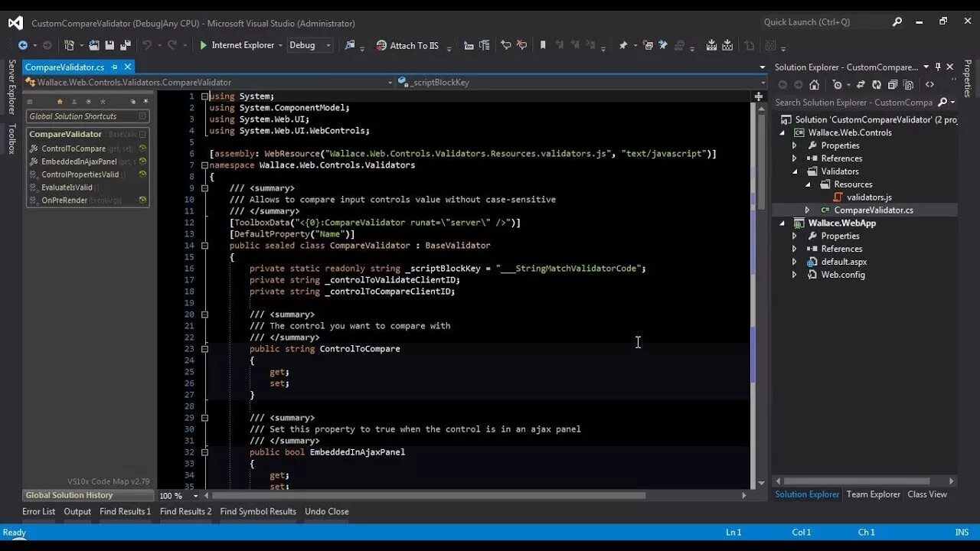Open Internet Explorer browser dropdown arrow
This screenshot has height=551, width=980.
tap(280, 45)
